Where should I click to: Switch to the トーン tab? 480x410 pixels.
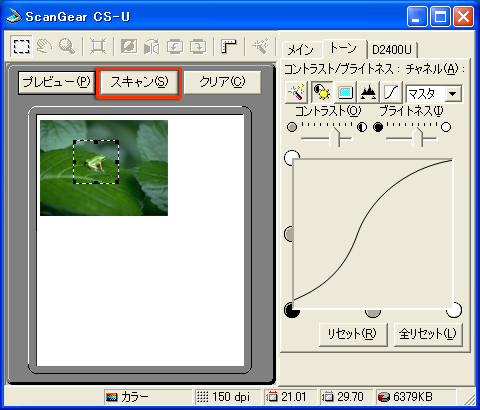click(344, 48)
